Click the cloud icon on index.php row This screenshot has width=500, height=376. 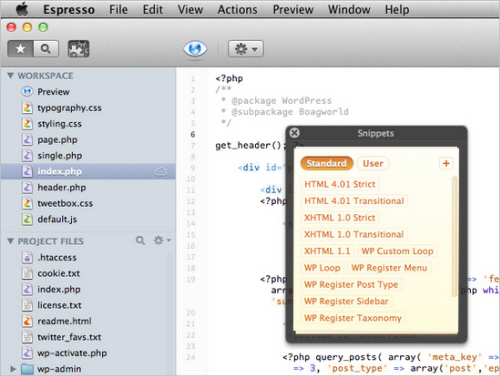(x=161, y=171)
